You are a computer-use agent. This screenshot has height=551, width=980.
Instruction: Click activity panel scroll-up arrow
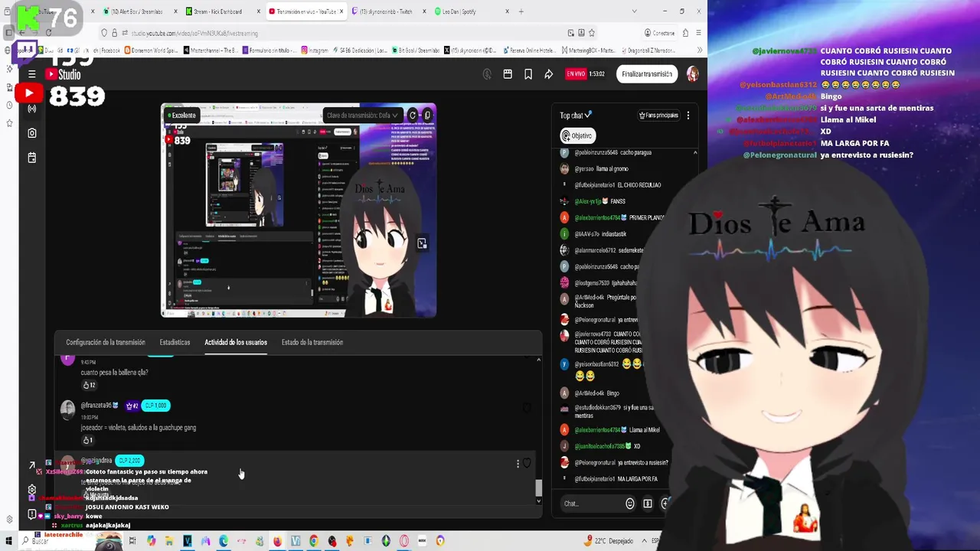click(x=538, y=360)
